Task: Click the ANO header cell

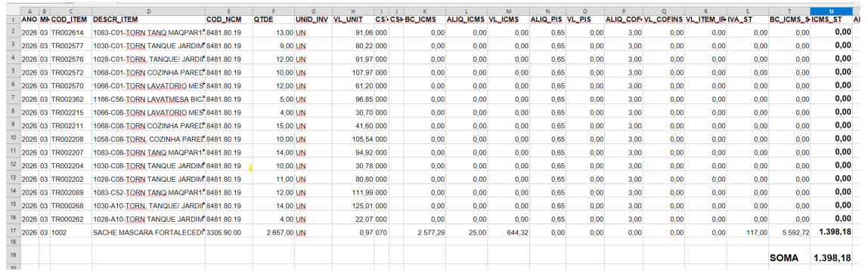Action: point(29,20)
